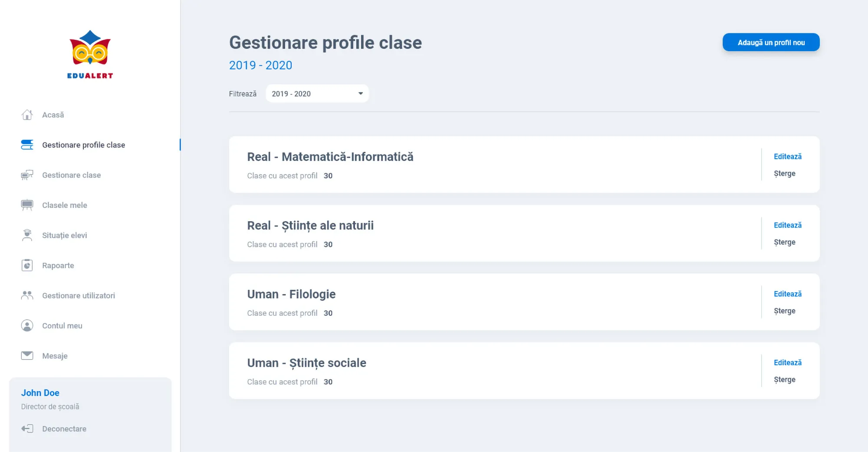Open Gestionare profile clase menu item
Screen dimensions: 868x452
coord(83,145)
